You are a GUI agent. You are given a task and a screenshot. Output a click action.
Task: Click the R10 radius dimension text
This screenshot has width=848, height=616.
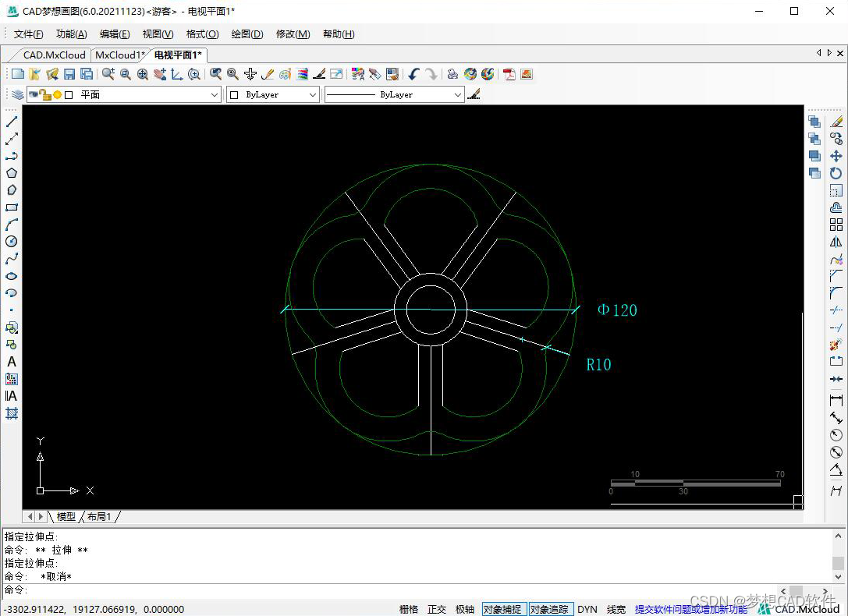click(x=598, y=365)
